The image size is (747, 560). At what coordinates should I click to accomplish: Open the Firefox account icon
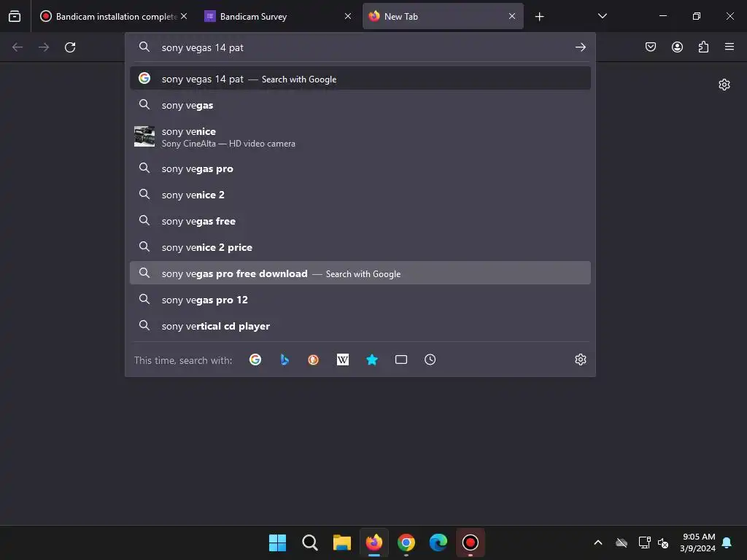click(x=677, y=47)
